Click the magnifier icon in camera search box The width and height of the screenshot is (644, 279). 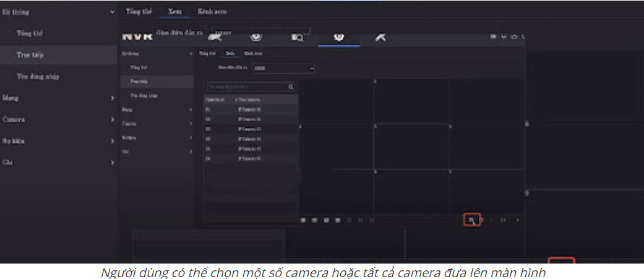pos(290,87)
